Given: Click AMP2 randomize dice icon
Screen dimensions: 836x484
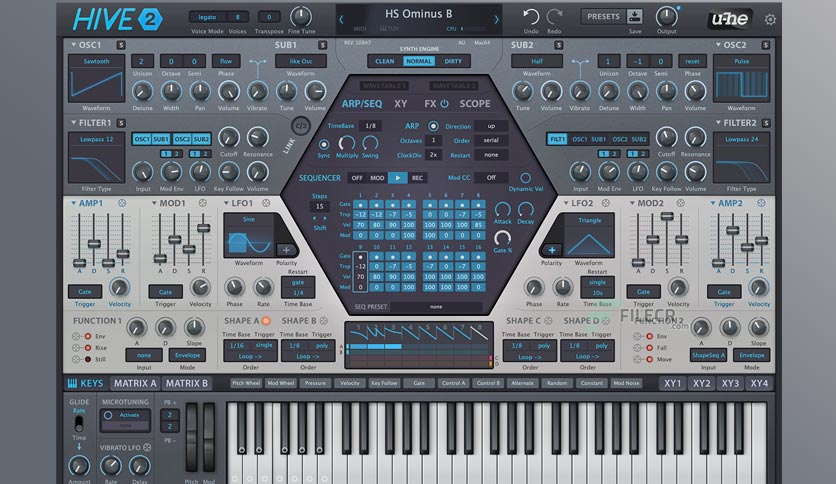Looking at the screenshot, I should [x=761, y=203].
